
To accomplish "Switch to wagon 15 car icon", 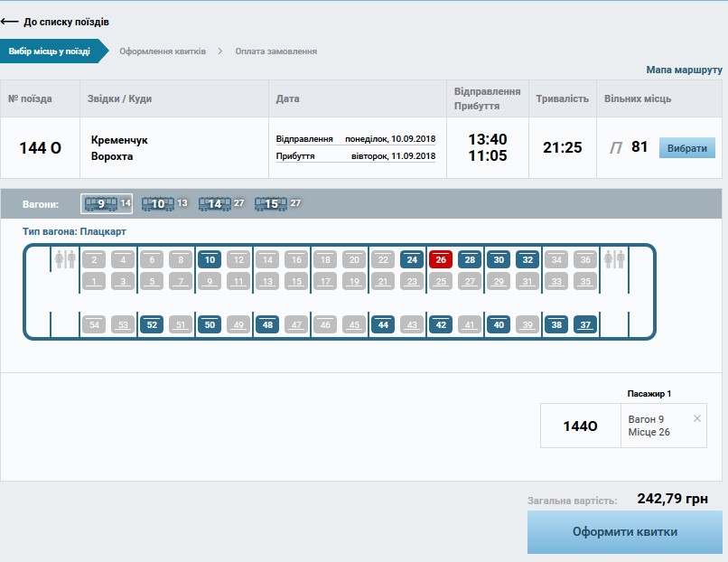I will (270, 204).
